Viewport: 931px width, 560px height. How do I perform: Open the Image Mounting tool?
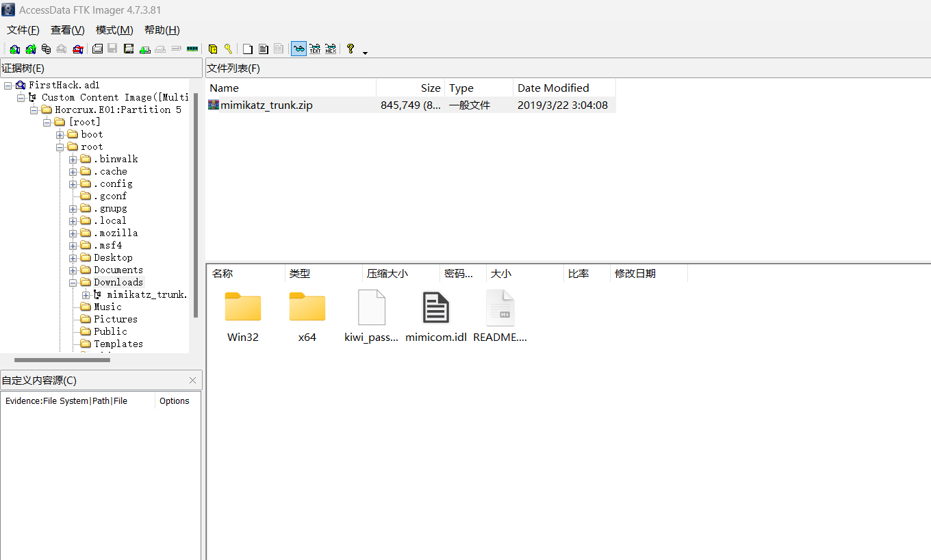pos(46,49)
